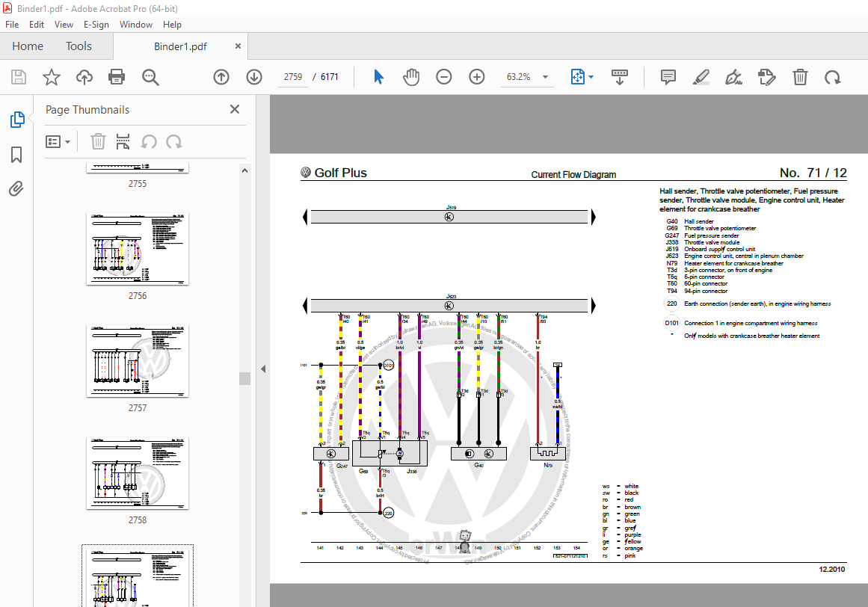
Task: Select the highlight text tool
Action: point(701,77)
